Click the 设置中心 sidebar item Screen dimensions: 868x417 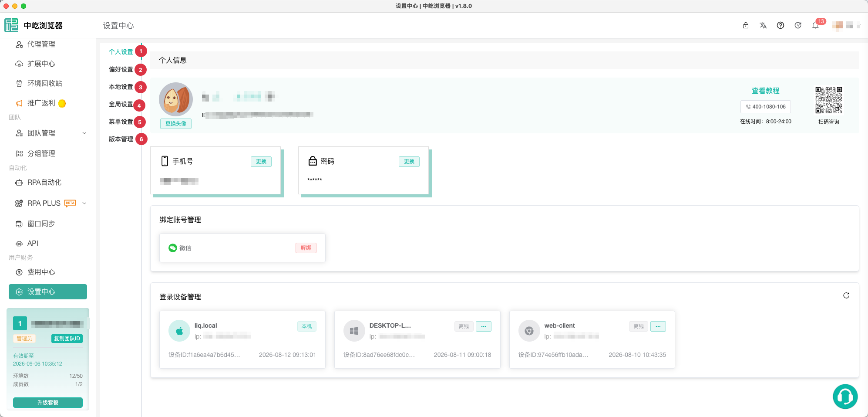coord(48,292)
